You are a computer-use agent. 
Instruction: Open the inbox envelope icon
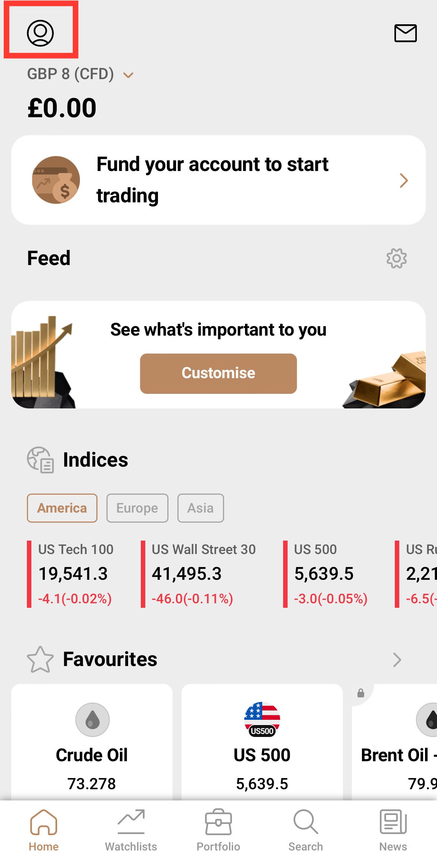point(405,33)
